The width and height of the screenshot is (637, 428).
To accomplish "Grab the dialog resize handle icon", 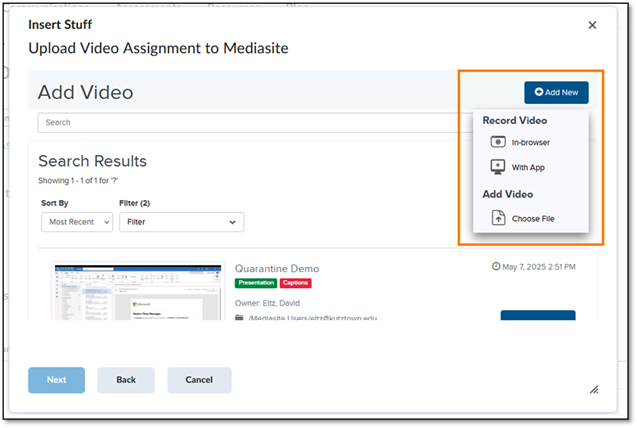I will [594, 390].
